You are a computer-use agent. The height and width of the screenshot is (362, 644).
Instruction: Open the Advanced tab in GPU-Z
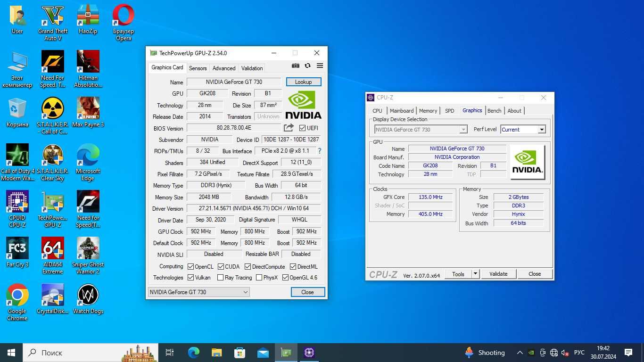click(x=224, y=68)
